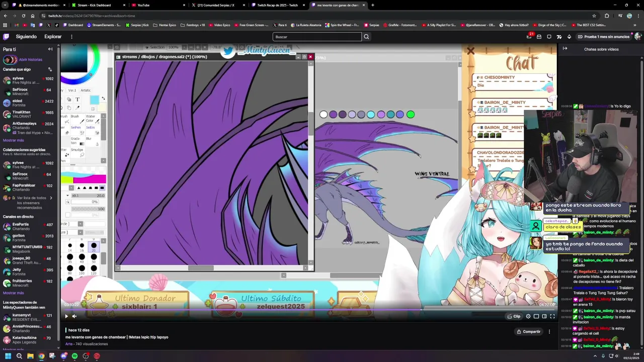Viewport: 644px width, 362px height.
Task: Show hidden bookmarks with the chevron
Action: coord(637,25)
